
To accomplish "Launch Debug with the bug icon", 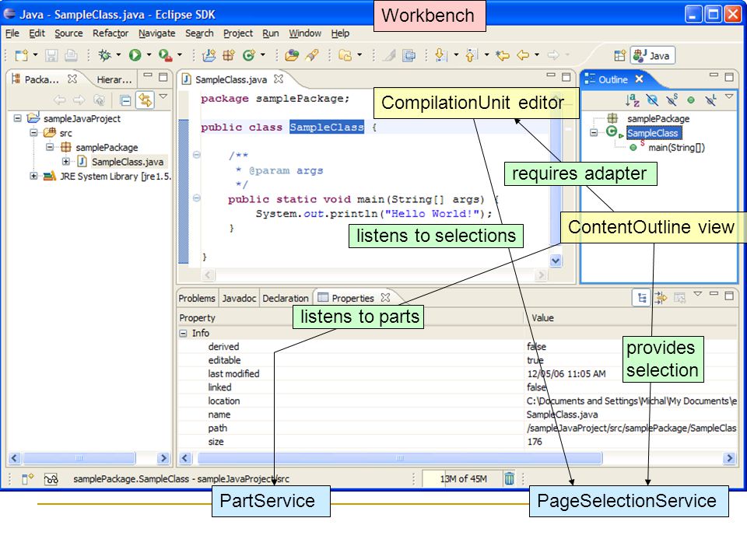I will pyautogui.click(x=104, y=55).
